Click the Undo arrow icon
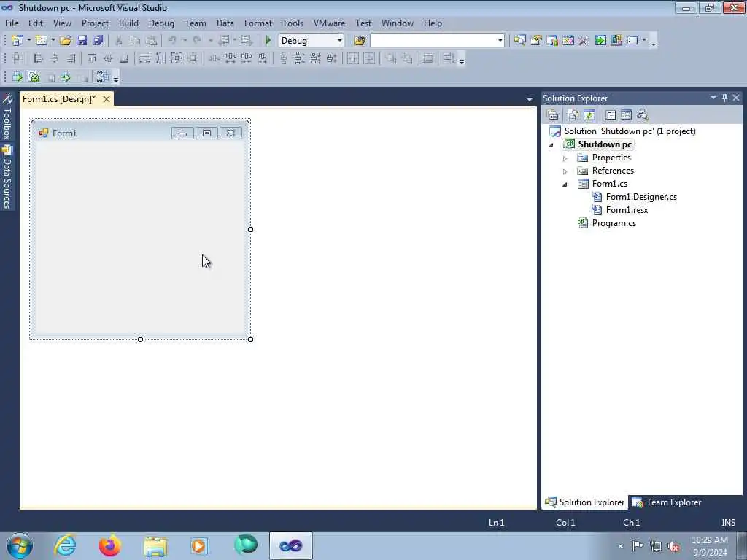 [172, 41]
